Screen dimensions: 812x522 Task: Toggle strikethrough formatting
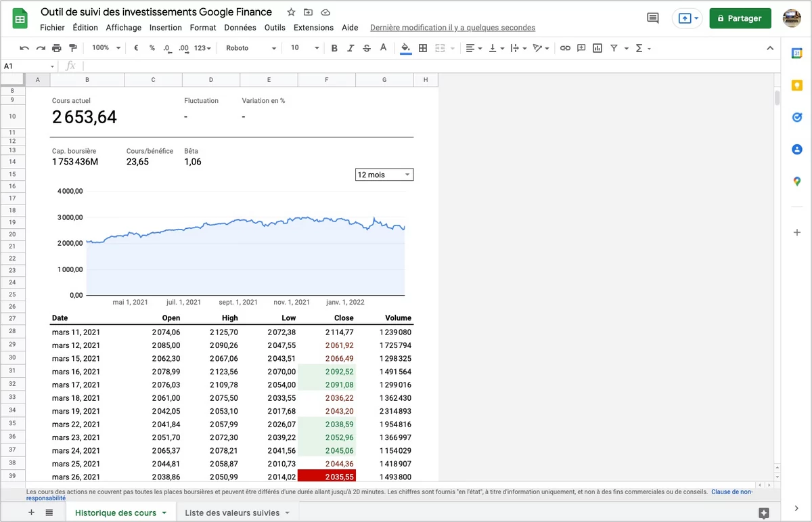point(367,48)
